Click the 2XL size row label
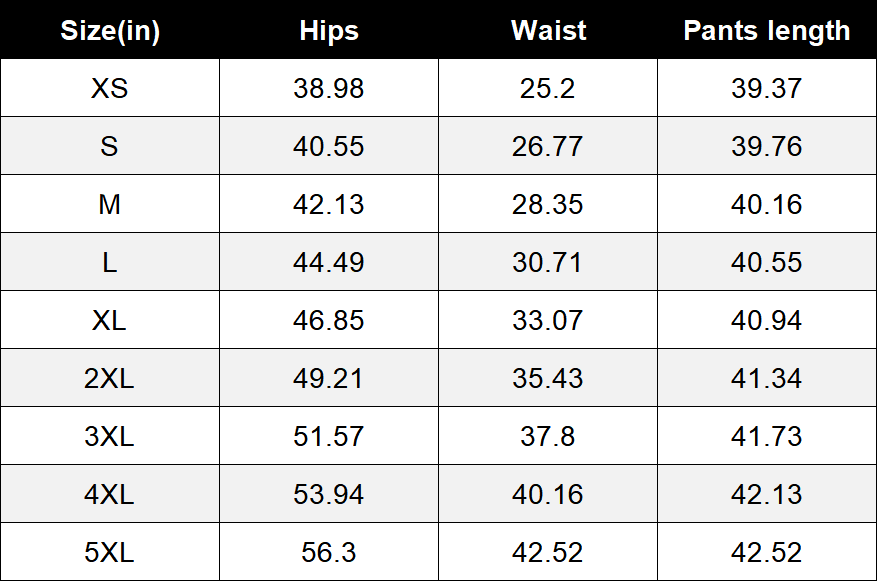 pos(110,379)
